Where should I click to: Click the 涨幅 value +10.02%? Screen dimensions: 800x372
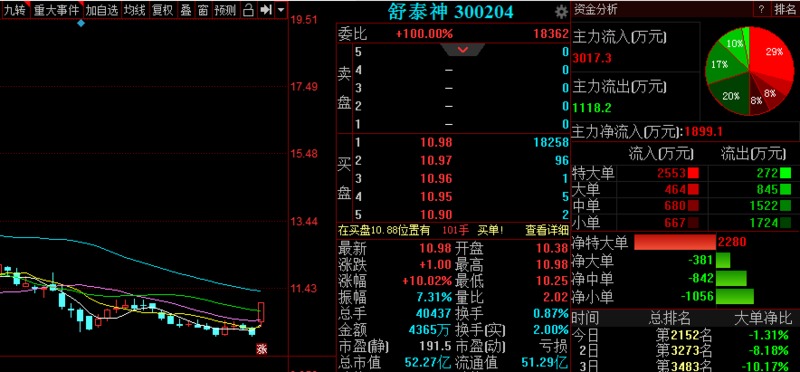point(427,281)
